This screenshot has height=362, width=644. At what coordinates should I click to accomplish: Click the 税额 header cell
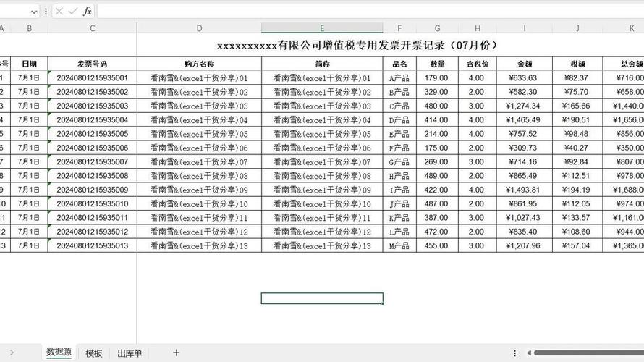(x=577, y=64)
